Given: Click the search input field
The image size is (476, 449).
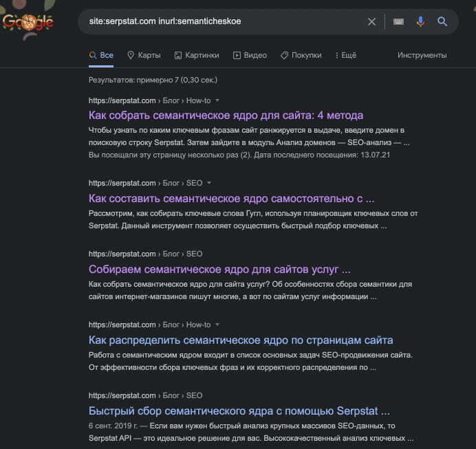Looking at the screenshot, I should click(225, 21).
